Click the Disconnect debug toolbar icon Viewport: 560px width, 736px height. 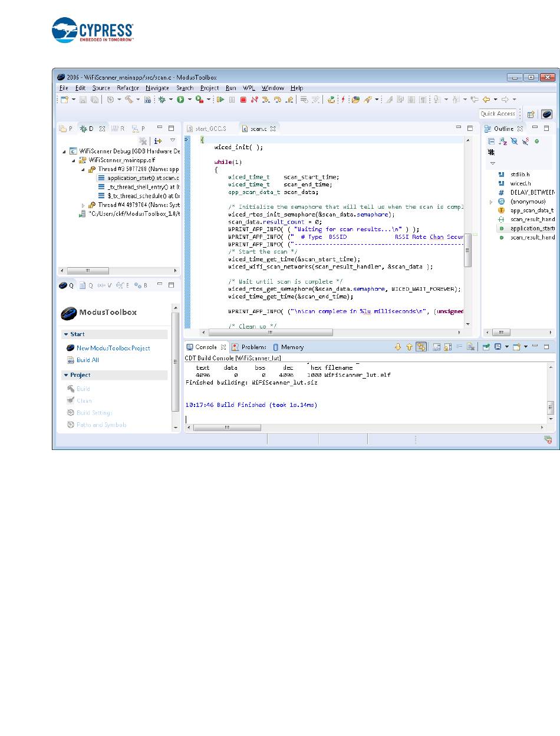[x=254, y=100]
